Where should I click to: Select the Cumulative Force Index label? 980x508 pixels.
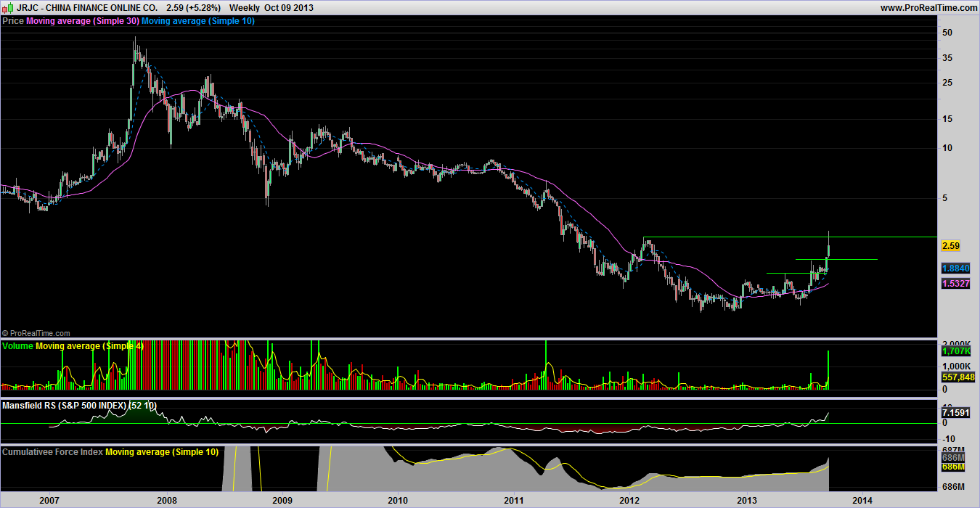pyautogui.click(x=53, y=452)
